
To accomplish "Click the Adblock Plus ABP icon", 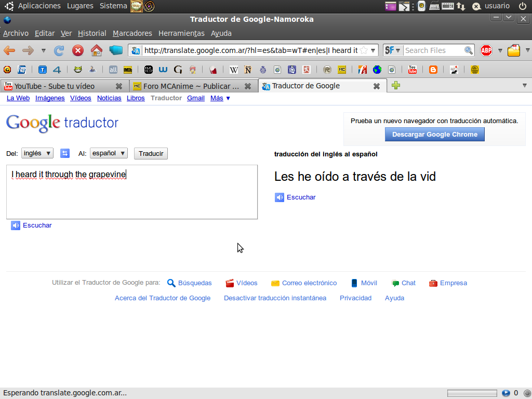I will pos(486,50).
